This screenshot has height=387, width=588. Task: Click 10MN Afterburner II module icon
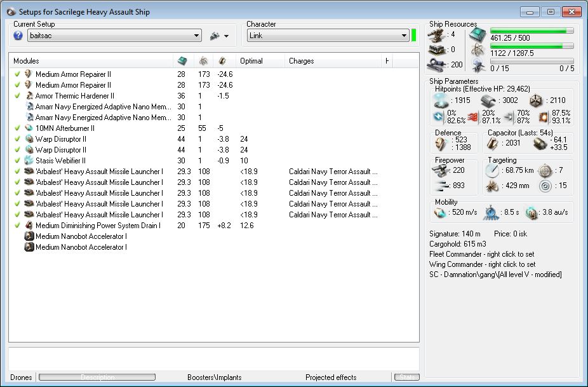tap(29, 128)
